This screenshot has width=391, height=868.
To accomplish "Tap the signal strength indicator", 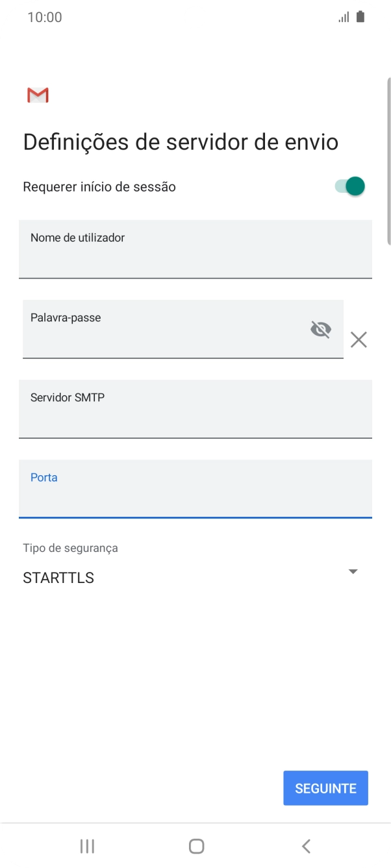I will click(x=343, y=17).
